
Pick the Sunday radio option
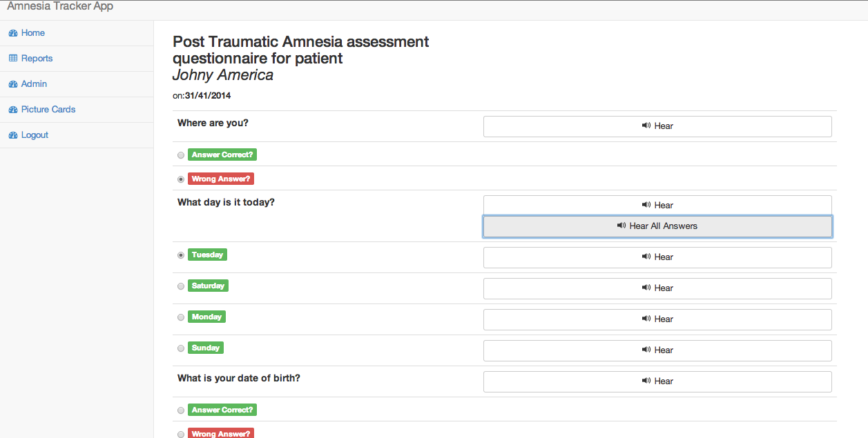pos(181,348)
